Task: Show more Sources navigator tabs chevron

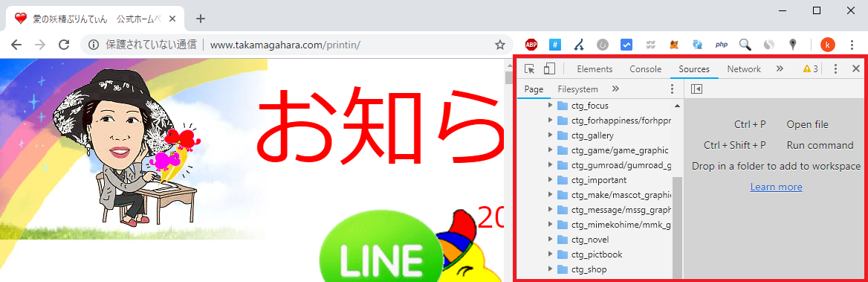Action: [x=615, y=89]
